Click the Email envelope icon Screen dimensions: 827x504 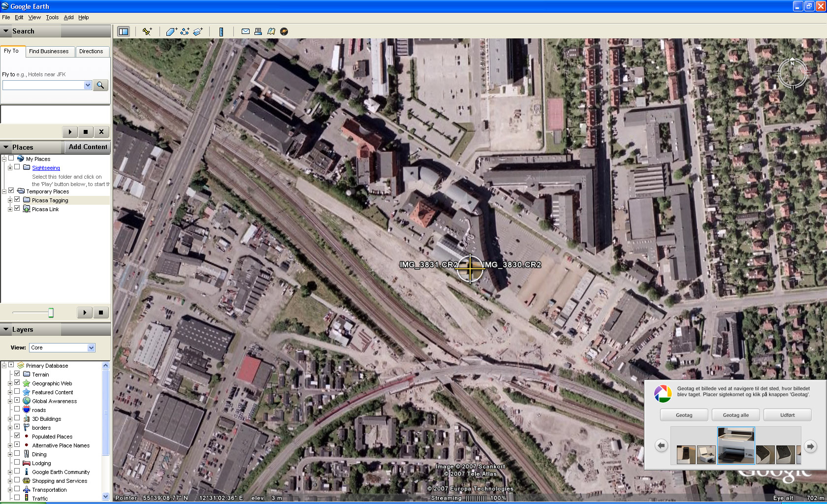(245, 31)
